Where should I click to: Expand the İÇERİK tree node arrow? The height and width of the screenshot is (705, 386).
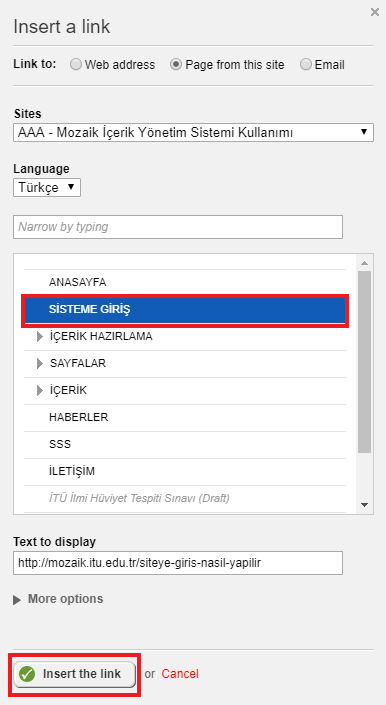40,390
